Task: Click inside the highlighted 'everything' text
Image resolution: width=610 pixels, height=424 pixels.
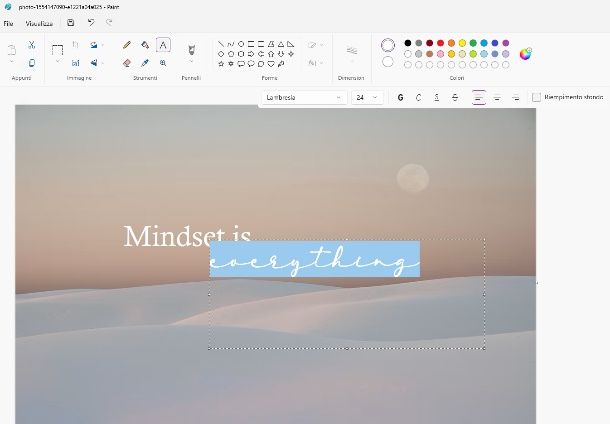Action: click(315, 259)
